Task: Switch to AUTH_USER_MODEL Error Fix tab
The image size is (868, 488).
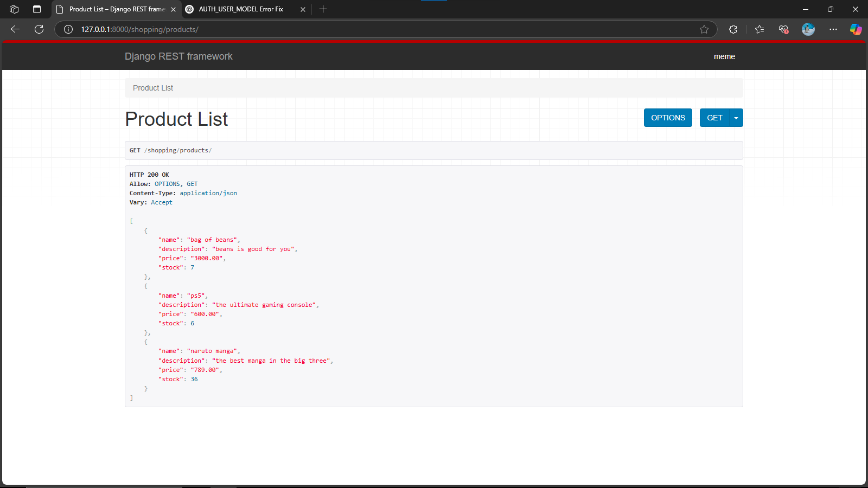Action: coord(246,9)
